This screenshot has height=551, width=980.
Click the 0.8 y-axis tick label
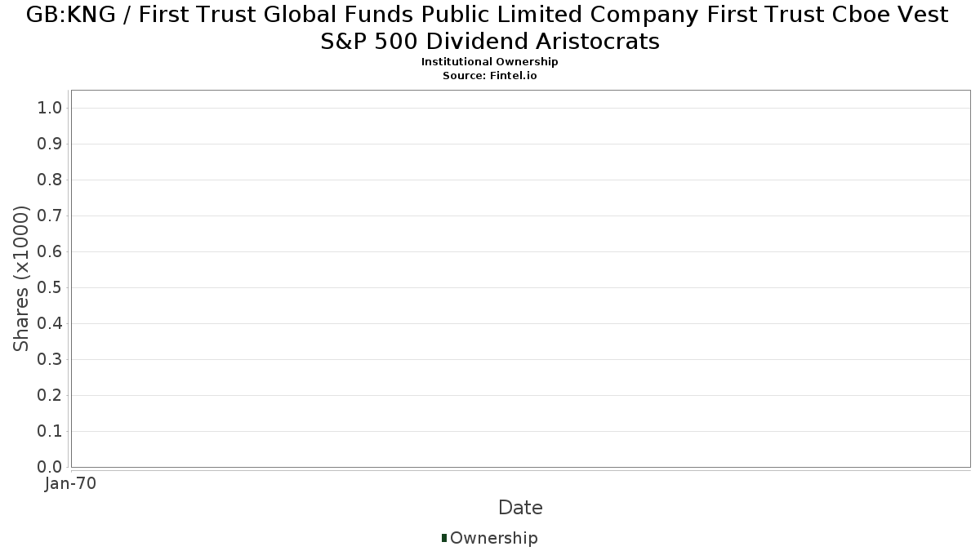pyautogui.click(x=50, y=180)
